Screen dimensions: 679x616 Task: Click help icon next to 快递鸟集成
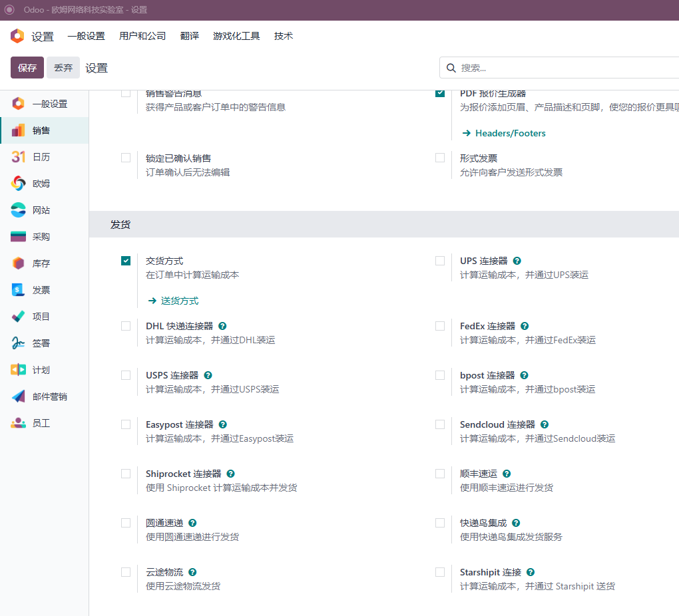pyautogui.click(x=516, y=523)
